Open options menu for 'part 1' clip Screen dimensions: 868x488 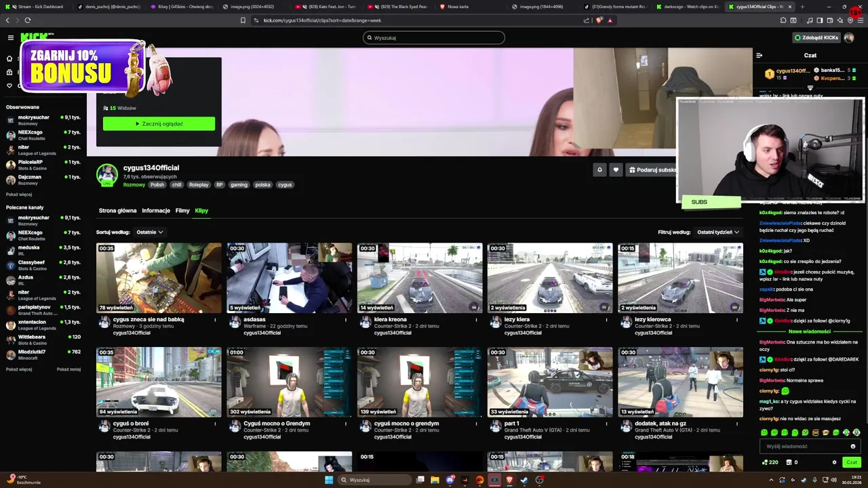tap(606, 424)
